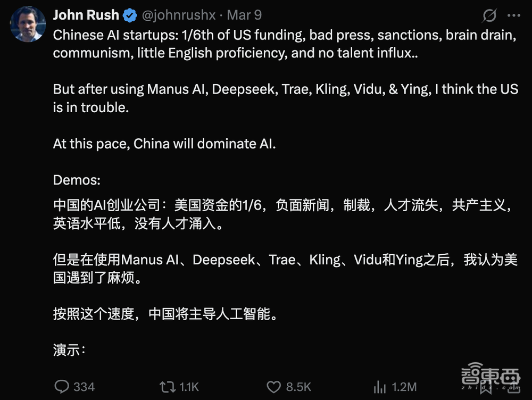Click the 1.2M view count indicator

point(403,388)
